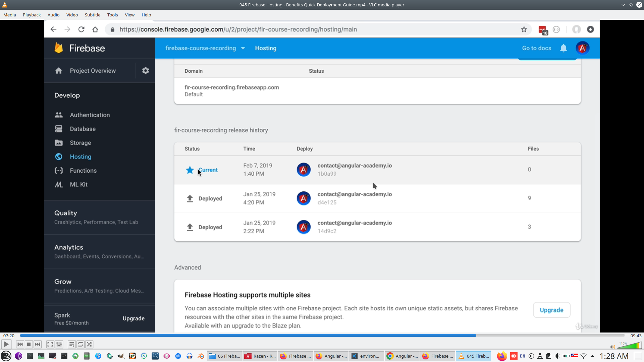Open the Razen taskbar window

pos(260,356)
